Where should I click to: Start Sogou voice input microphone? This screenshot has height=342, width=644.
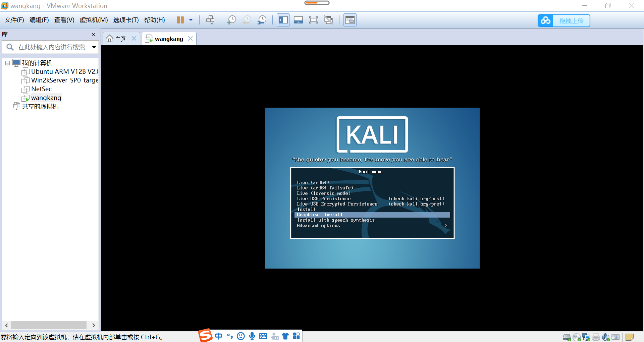252,336
